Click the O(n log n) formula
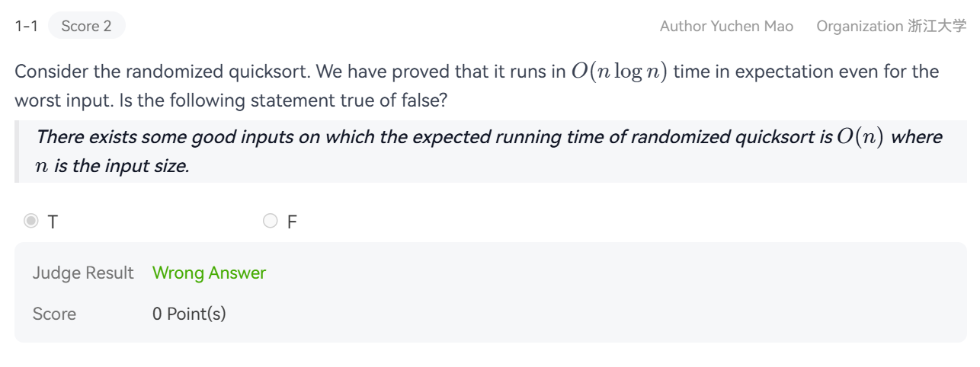The height and width of the screenshot is (367, 980). (619, 72)
